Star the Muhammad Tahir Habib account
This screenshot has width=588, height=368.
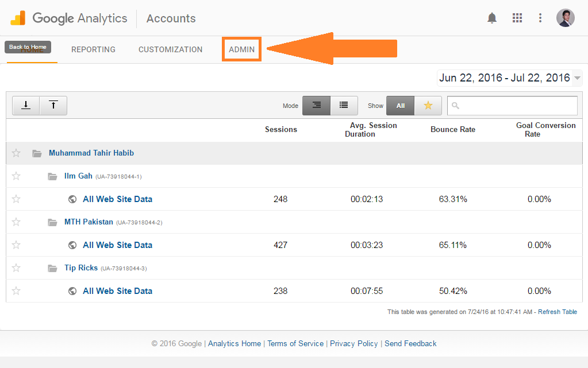click(x=16, y=153)
